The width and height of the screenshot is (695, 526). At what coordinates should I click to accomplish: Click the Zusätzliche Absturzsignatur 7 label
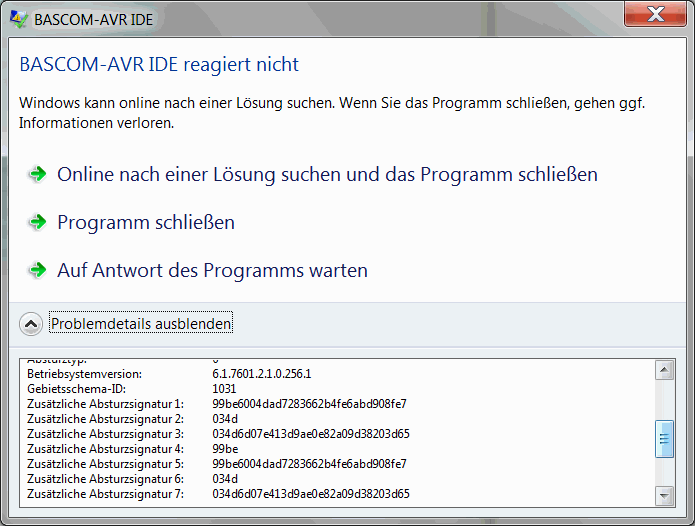click(x=105, y=494)
